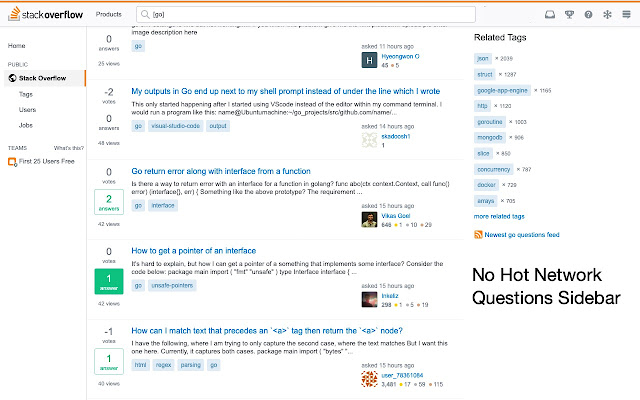Open the site switcher hamburger icon
640x400 pixels.
pos(626,14)
